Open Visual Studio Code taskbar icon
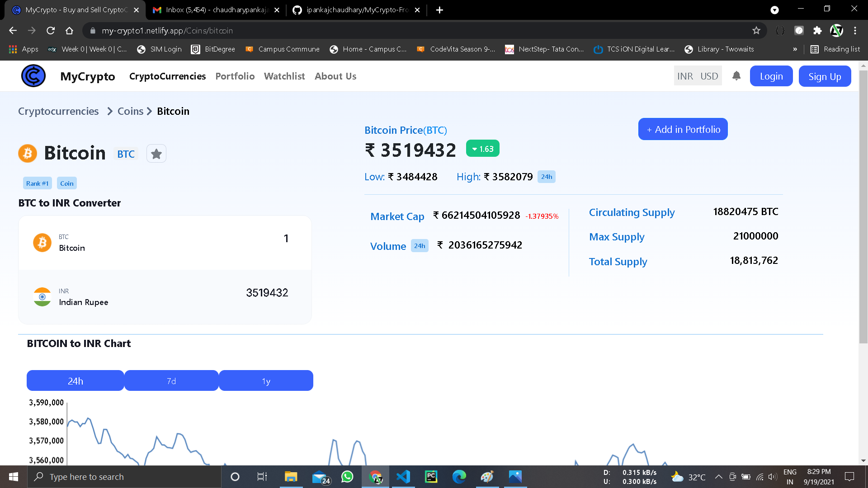Screen dimensions: 868x488 [403, 477]
